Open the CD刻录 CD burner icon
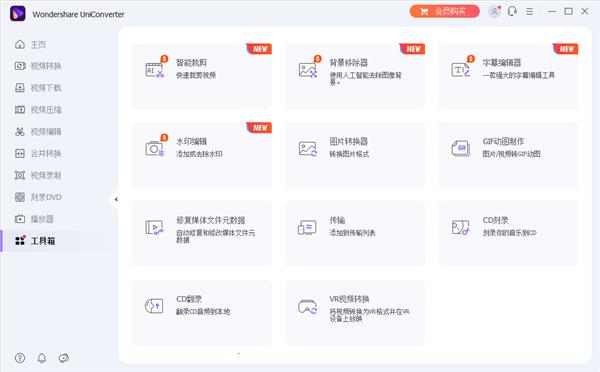 click(461, 227)
